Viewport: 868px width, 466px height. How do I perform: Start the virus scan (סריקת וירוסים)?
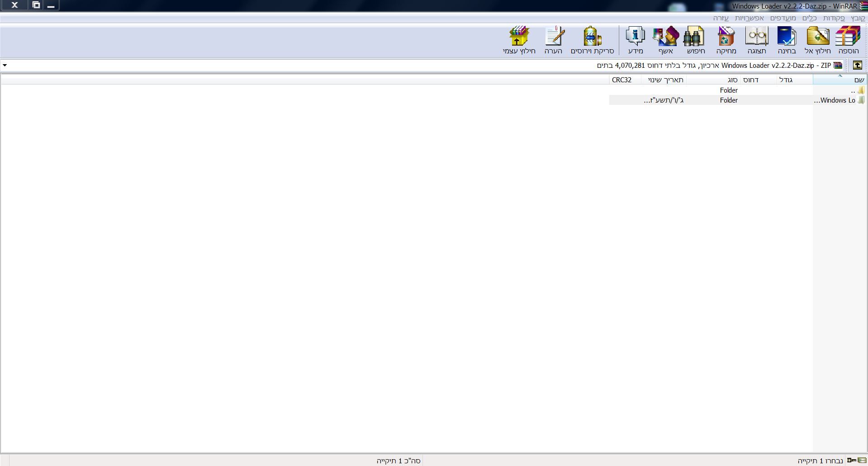click(593, 40)
